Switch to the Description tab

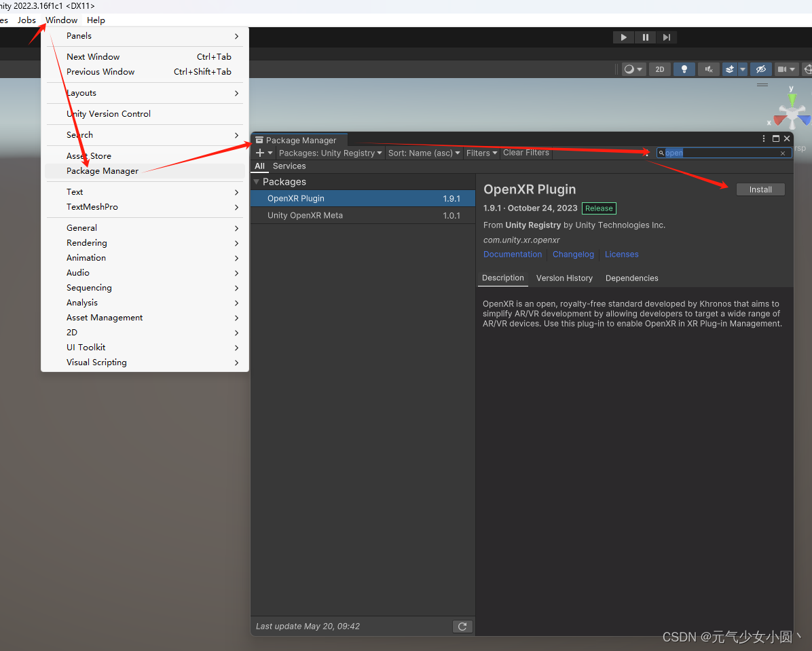click(503, 278)
